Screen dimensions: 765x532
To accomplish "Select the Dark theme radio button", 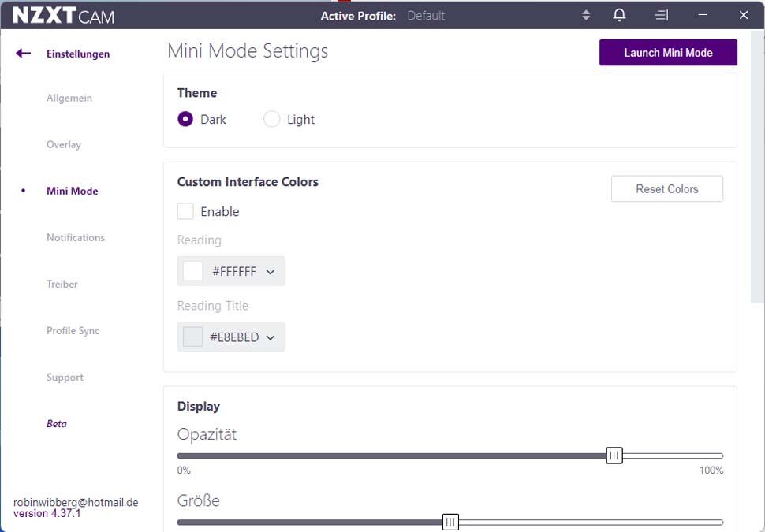I will pyautogui.click(x=185, y=118).
